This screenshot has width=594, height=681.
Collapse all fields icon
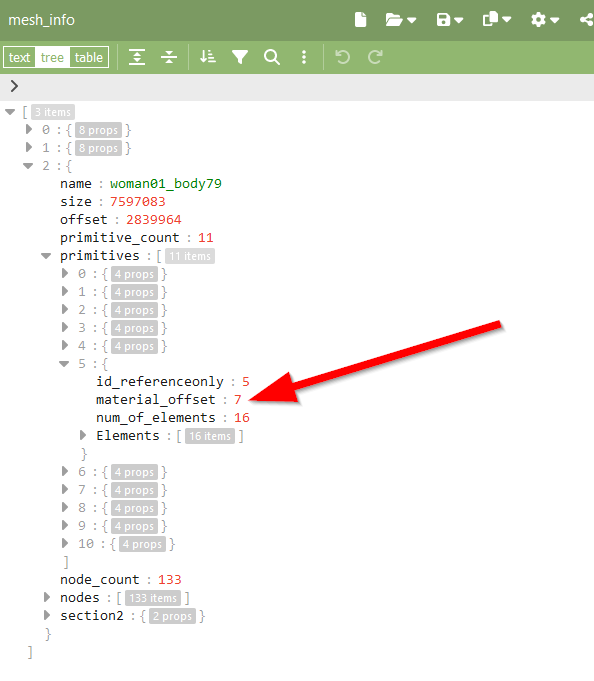point(169,57)
